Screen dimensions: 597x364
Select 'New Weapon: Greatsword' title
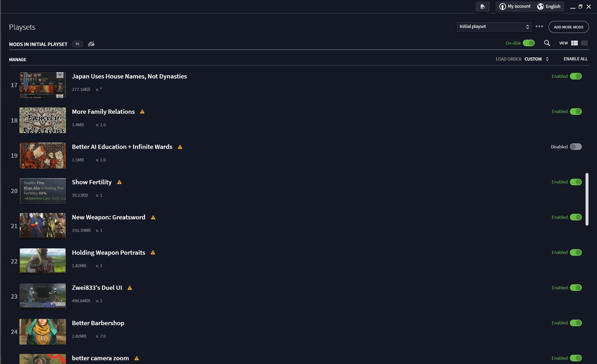pyautogui.click(x=109, y=217)
